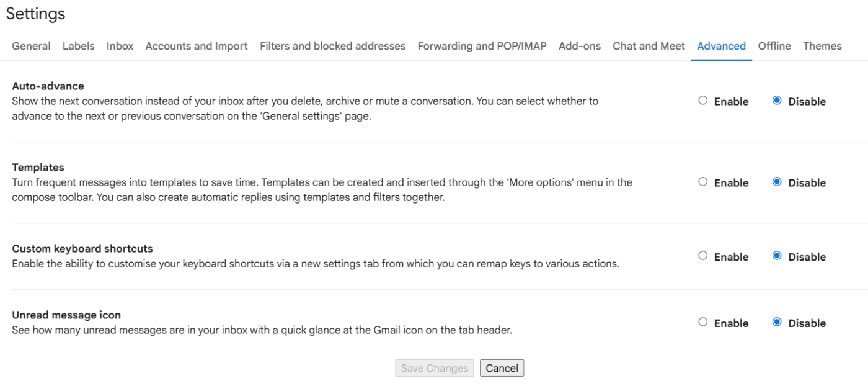The height and width of the screenshot is (391, 868).
Task: Switch to the General settings tab
Action: [x=31, y=45]
